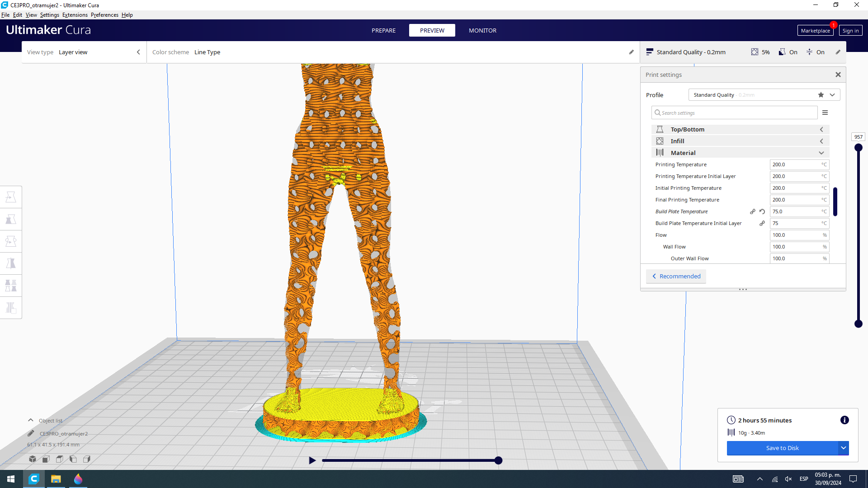Viewport: 868px width, 488px height.
Task: Switch to front view camera icon
Action: (x=46, y=459)
